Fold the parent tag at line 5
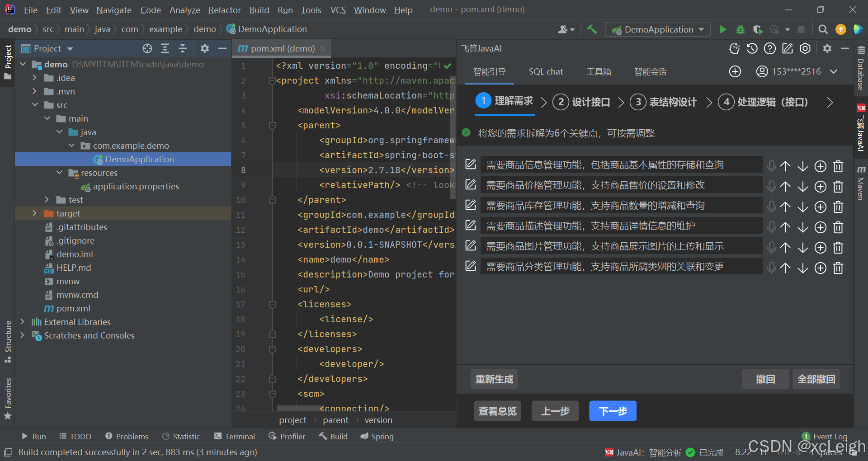 [x=272, y=125]
